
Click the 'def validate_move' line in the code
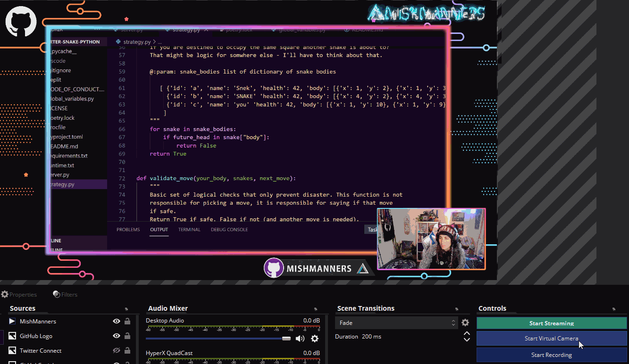coord(216,178)
